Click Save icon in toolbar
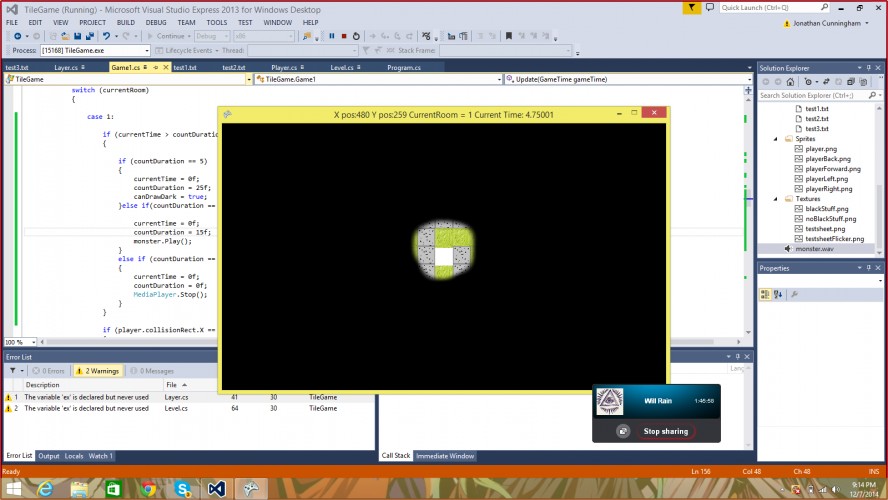This screenshot has width=888, height=500. [78, 36]
